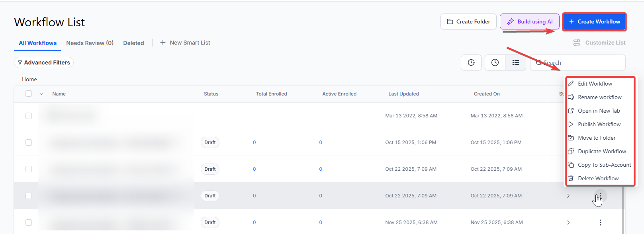644x234 pixels.
Task: Select the checkbox for the Oct 15 2025 row
Action: coord(29,142)
